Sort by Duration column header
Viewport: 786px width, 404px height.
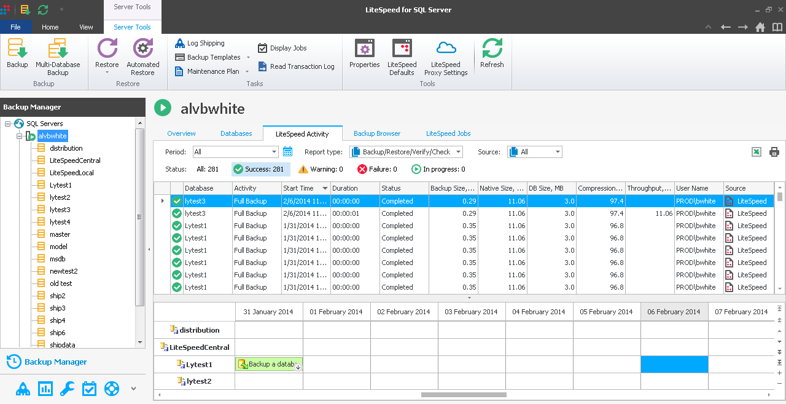coord(355,188)
